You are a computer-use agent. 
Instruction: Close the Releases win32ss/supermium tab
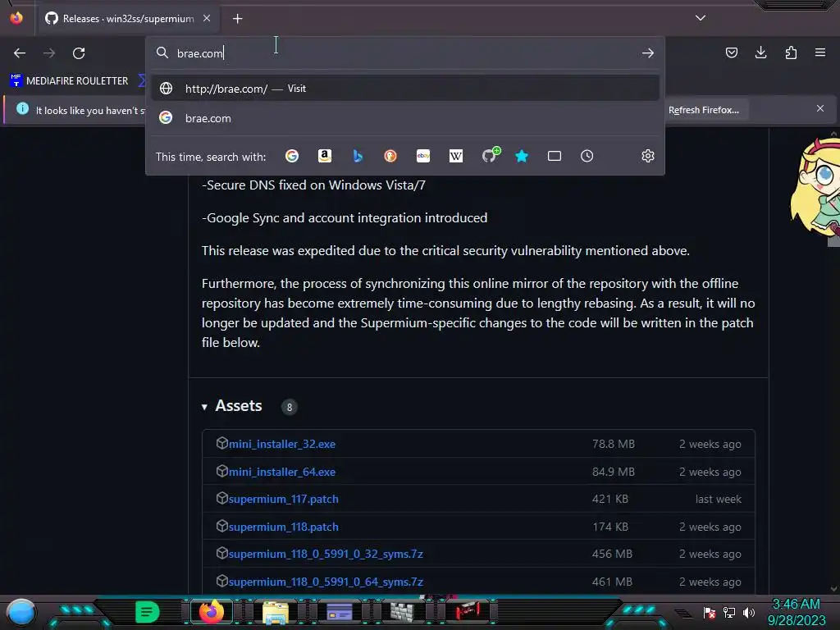(x=207, y=18)
